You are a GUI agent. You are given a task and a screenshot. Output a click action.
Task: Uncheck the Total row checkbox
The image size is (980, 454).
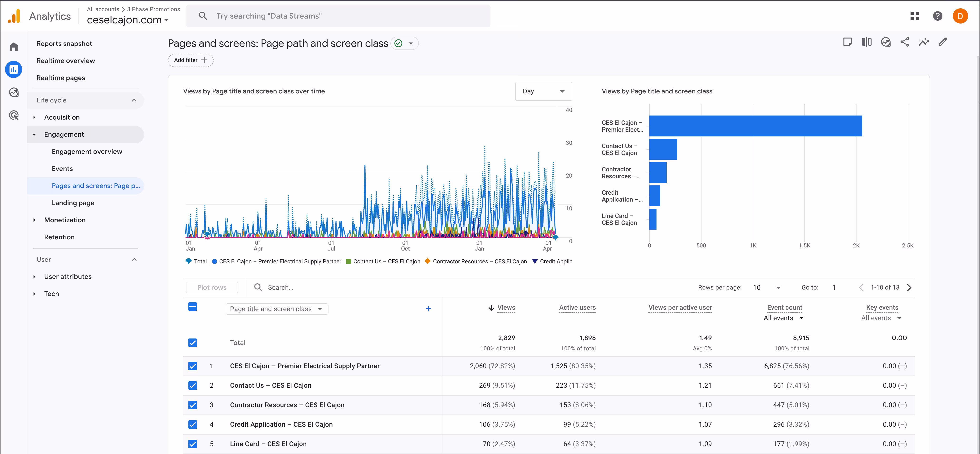tap(192, 343)
